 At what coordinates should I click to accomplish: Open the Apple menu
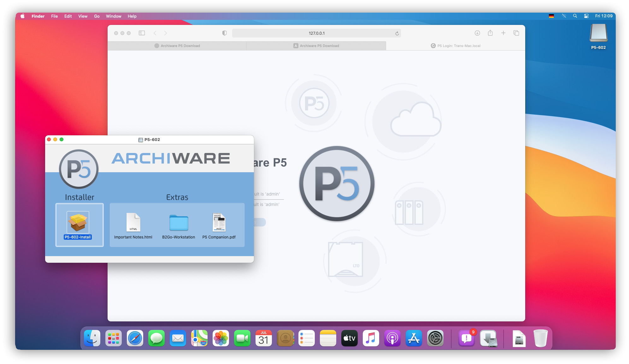tap(23, 16)
